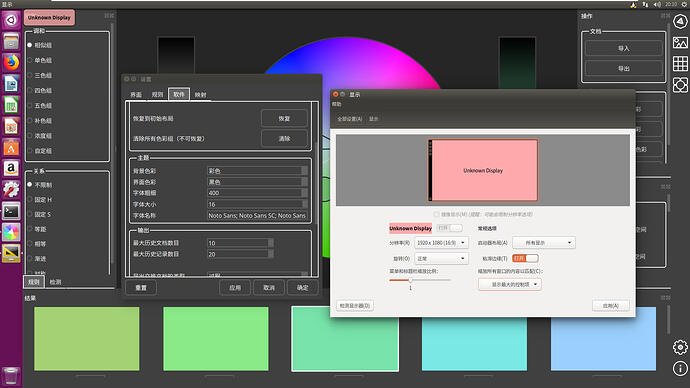Click 确定 in the settings dialog
Screen dimensions: 690x388
pos(302,288)
